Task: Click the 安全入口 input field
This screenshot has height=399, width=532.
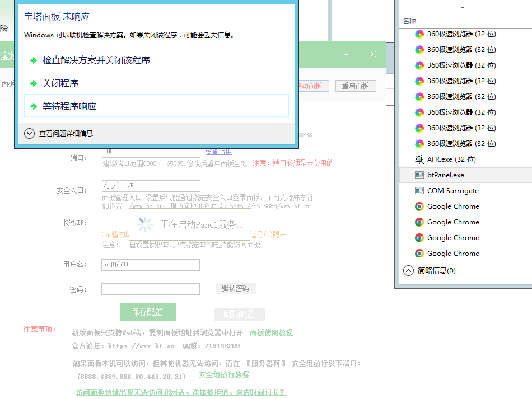Action: point(151,186)
